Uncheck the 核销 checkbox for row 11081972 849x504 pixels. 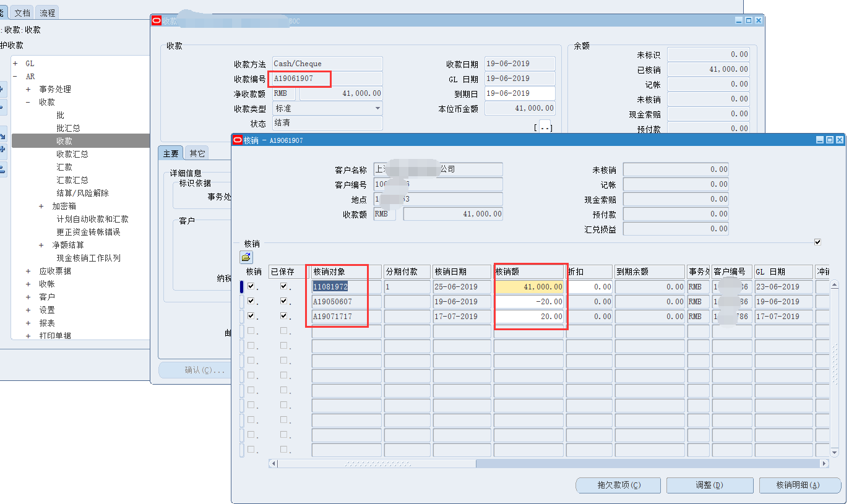tap(251, 287)
